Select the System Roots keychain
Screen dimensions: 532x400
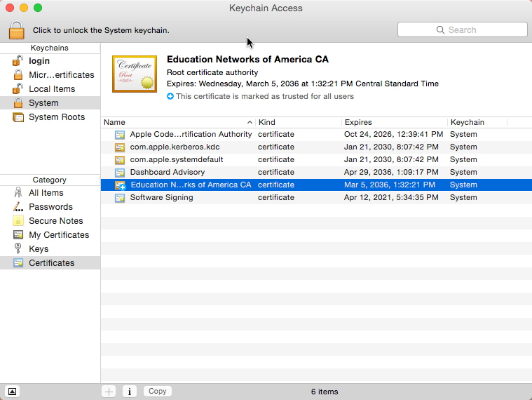(x=57, y=116)
